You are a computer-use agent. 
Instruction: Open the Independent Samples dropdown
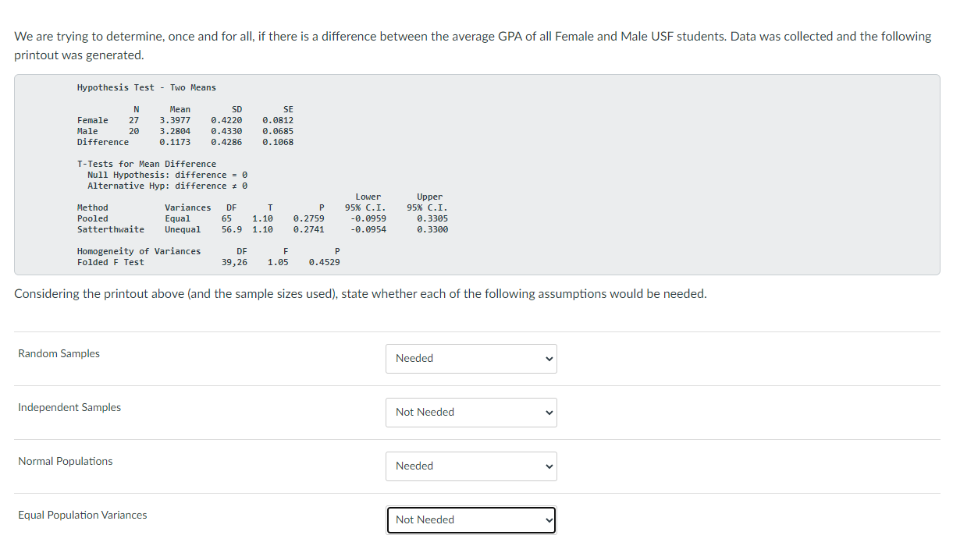click(471, 413)
